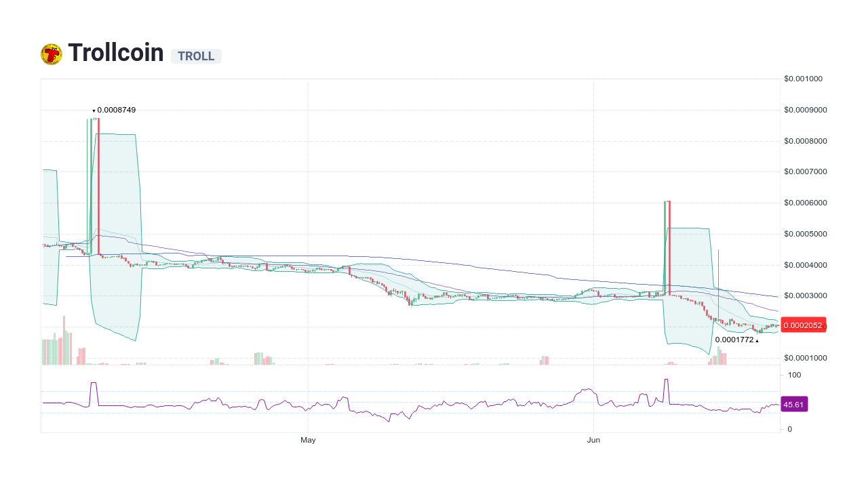Screen dimensions: 868x488
Task: Open the 100 scale label on the RSI panel
Action: click(x=793, y=375)
